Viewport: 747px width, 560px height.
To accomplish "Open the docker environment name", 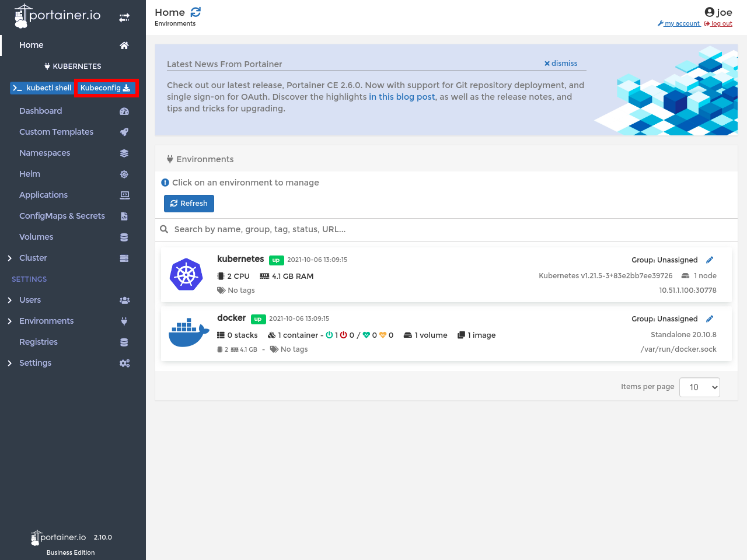I will click(231, 318).
